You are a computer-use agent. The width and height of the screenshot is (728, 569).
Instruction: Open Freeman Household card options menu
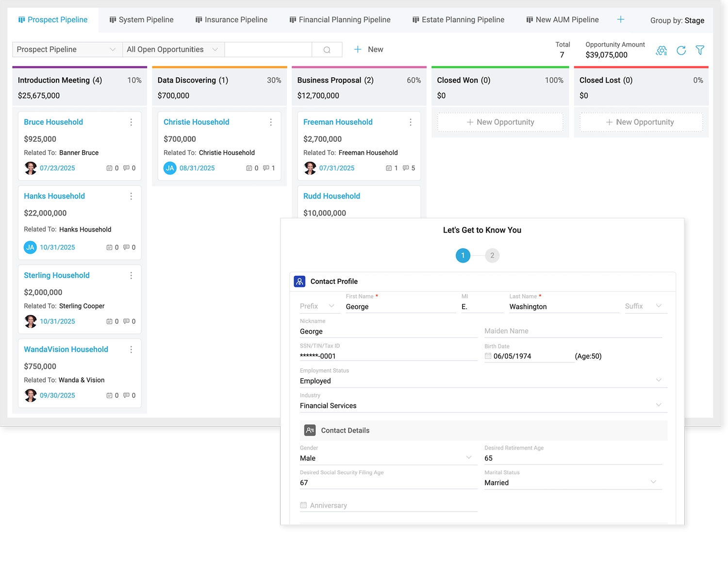411,122
